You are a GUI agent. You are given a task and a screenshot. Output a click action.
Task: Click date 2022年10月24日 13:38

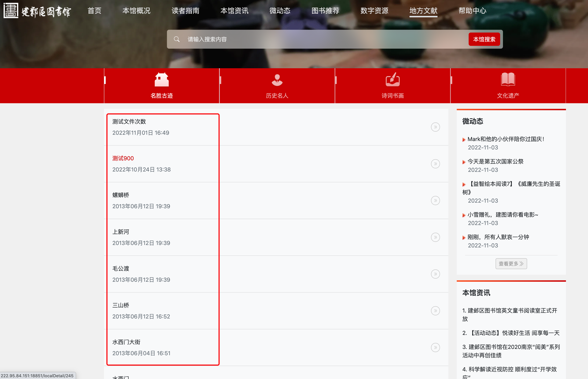(x=141, y=169)
